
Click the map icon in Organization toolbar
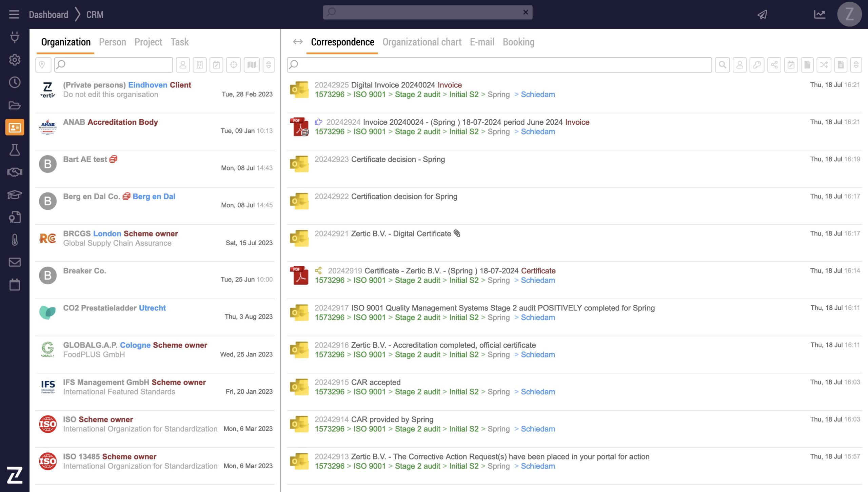tap(252, 65)
